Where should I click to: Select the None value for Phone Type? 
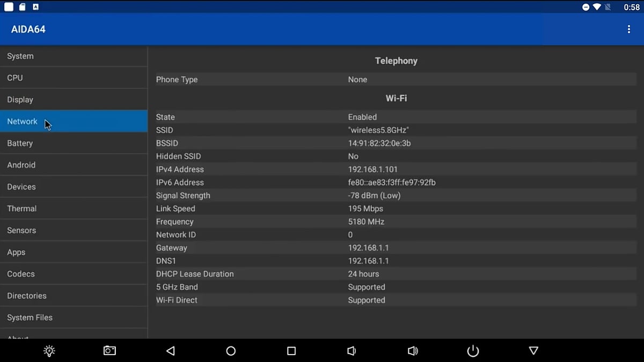coord(357,80)
